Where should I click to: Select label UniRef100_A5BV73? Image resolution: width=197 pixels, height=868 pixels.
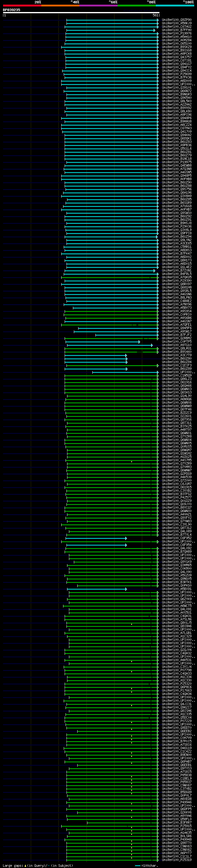tap(177, 308)
